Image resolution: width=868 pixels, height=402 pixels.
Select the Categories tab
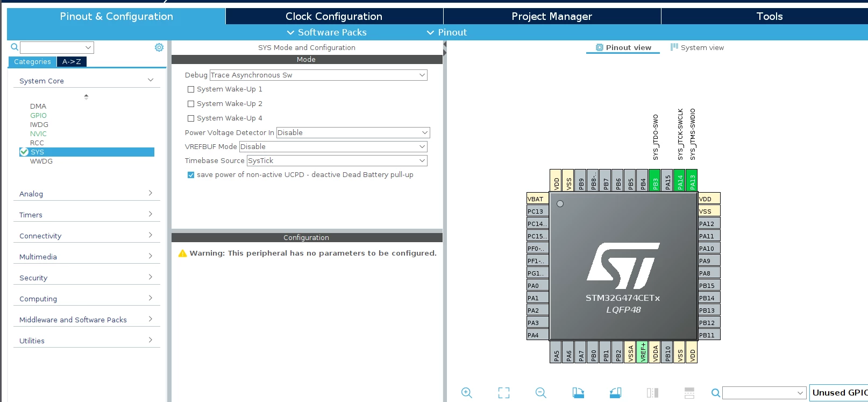[x=32, y=61]
